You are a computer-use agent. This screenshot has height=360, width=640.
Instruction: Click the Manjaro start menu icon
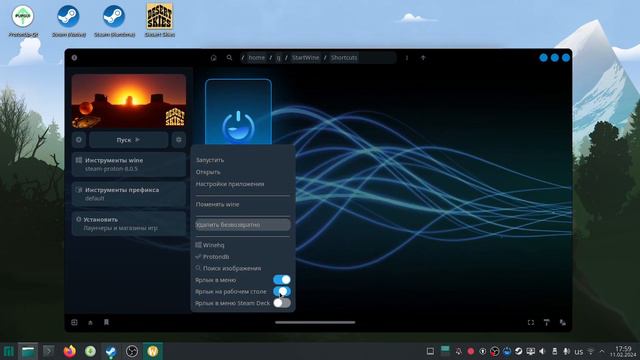click(x=9, y=351)
